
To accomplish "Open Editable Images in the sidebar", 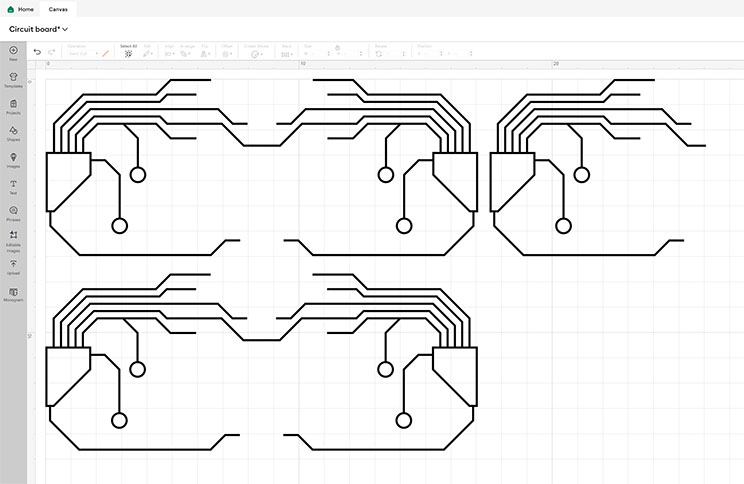I will coord(13,239).
